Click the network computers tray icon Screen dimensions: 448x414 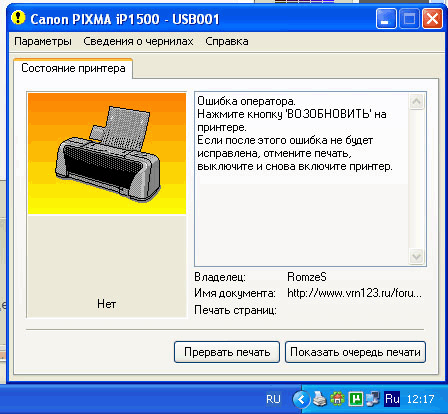[x=373, y=399]
